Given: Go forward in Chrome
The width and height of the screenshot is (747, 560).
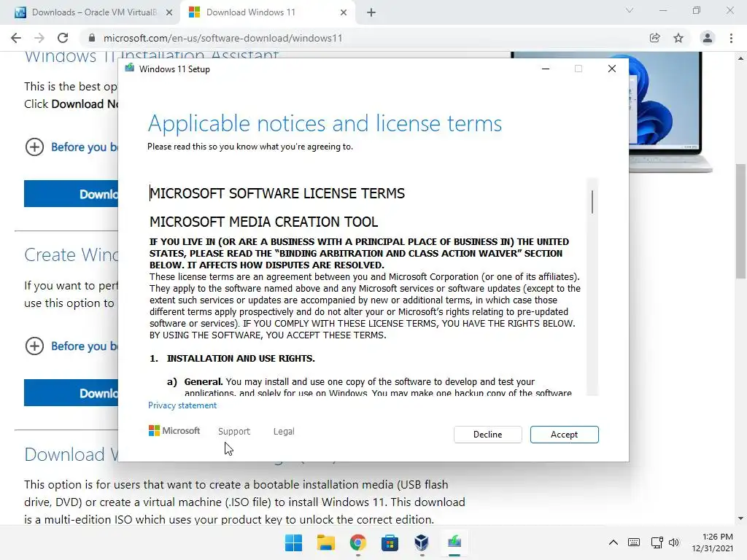Looking at the screenshot, I should pos(39,38).
